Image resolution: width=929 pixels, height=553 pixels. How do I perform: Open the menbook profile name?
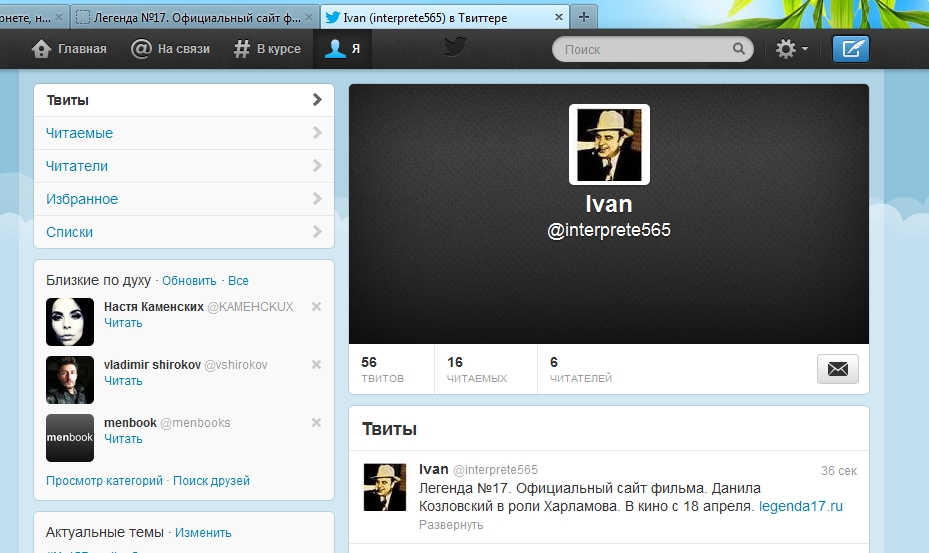point(130,423)
